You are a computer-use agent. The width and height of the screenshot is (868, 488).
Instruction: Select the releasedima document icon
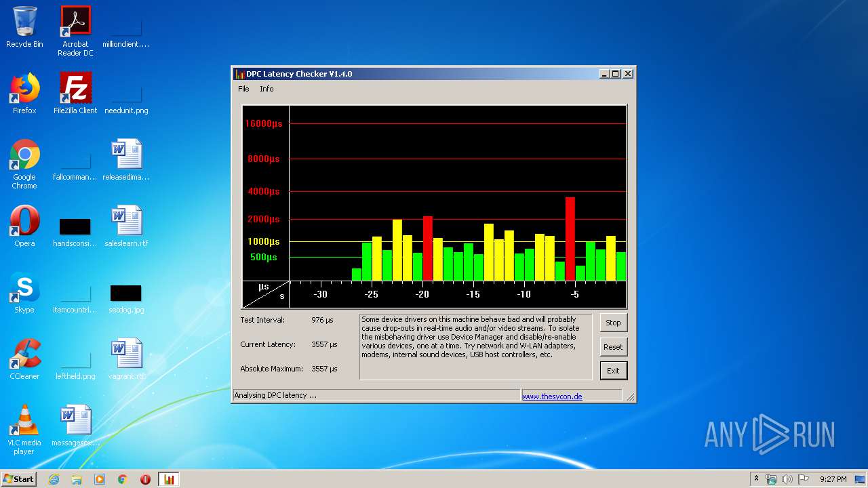[x=126, y=160]
